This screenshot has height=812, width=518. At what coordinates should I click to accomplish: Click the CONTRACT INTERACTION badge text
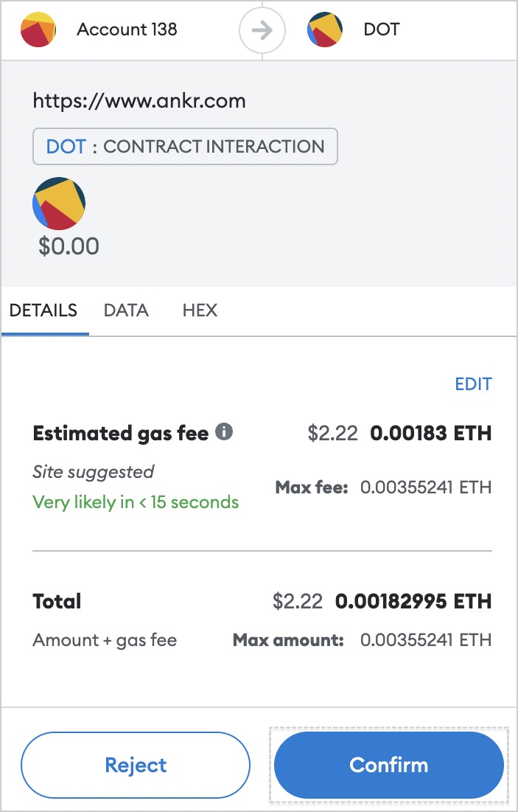(x=214, y=147)
